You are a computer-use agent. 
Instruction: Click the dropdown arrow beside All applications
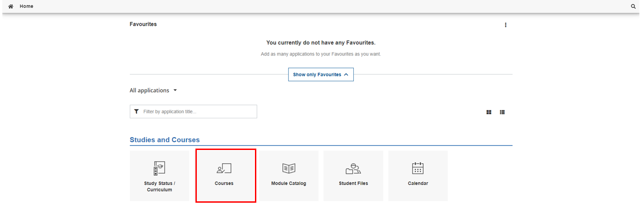tap(175, 90)
